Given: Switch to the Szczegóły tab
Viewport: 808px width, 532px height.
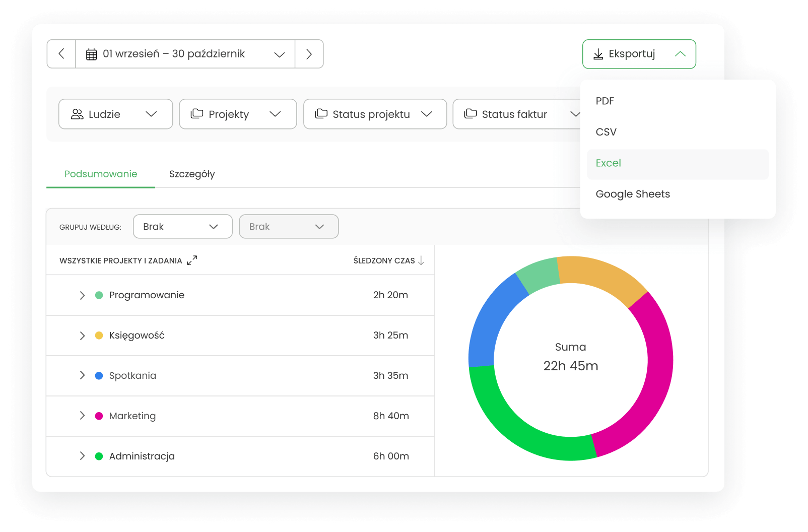Looking at the screenshot, I should (192, 174).
